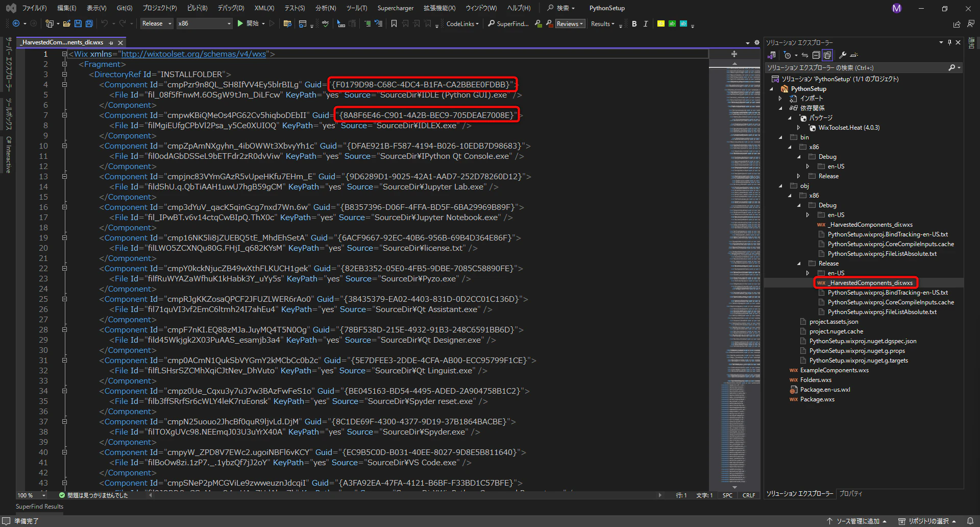Click the Save file icon
Image resolution: width=980 pixels, height=527 pixels.
(78, 23)
